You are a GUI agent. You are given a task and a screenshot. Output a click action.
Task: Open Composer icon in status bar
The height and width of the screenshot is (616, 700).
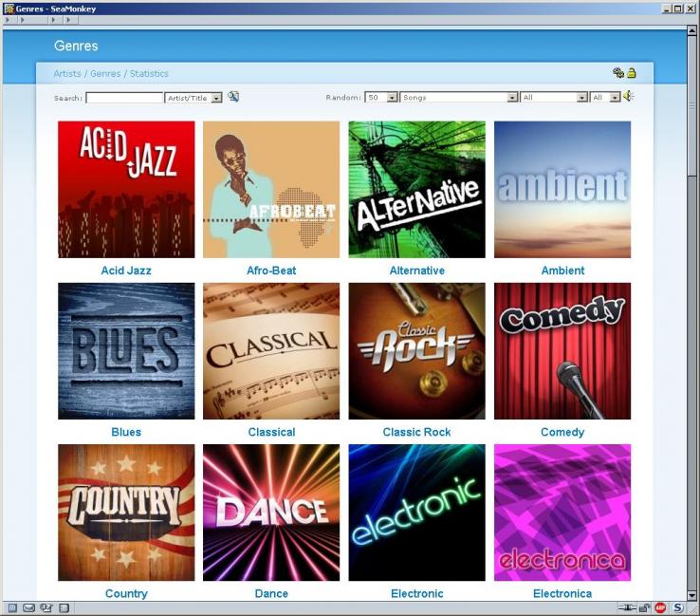coord(46,607)
